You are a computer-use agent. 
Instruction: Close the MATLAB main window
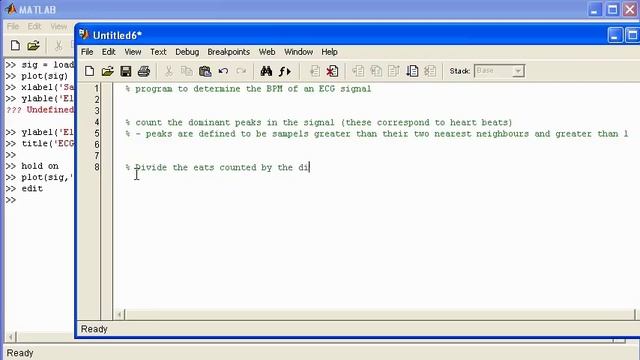(x=631, y=9)
